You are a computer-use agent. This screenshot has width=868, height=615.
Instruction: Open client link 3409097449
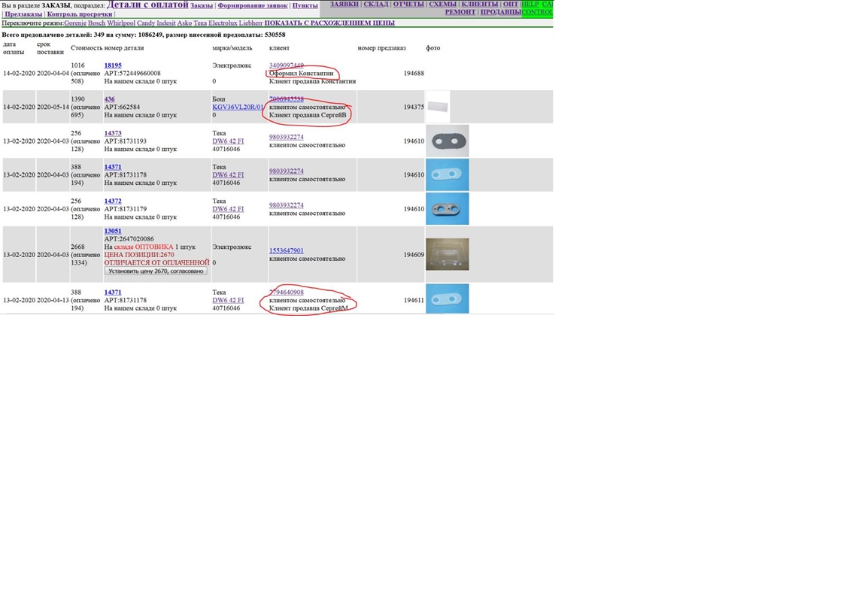point(287,66)
